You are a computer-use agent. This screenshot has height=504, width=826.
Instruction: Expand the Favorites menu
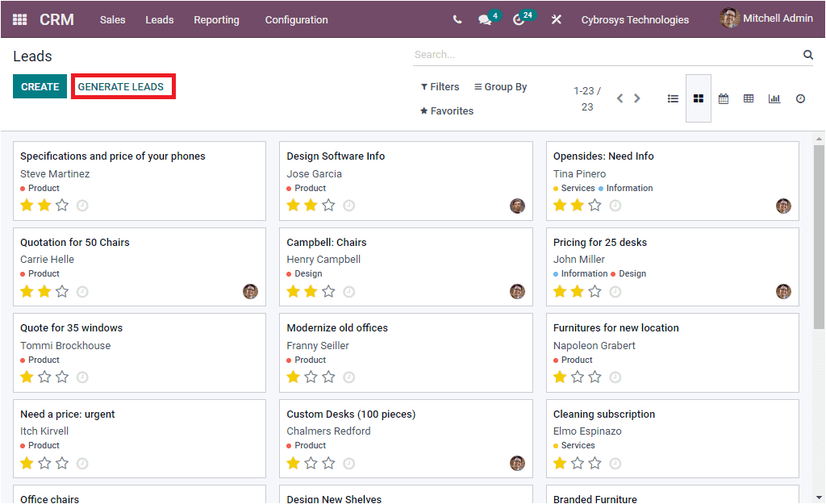click(446, 110)
